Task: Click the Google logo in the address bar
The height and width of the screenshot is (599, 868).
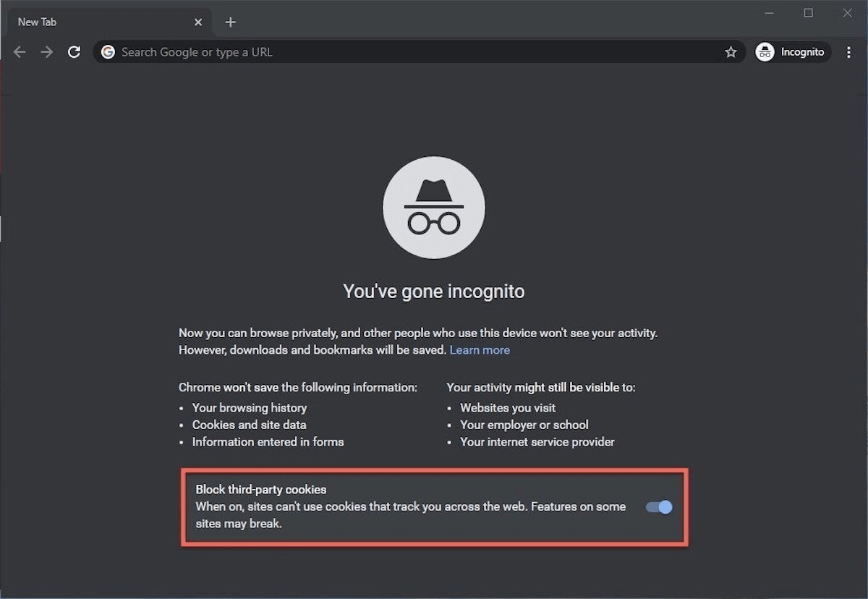Action: 108,51
